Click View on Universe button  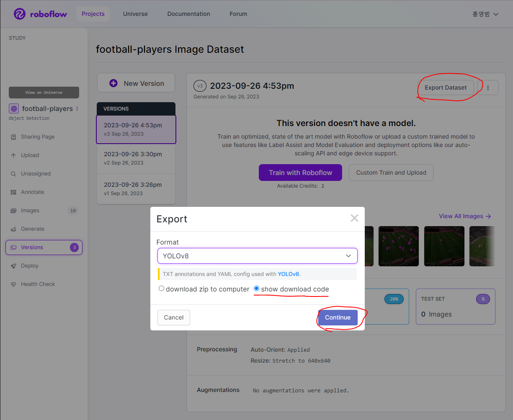[44, 93]
